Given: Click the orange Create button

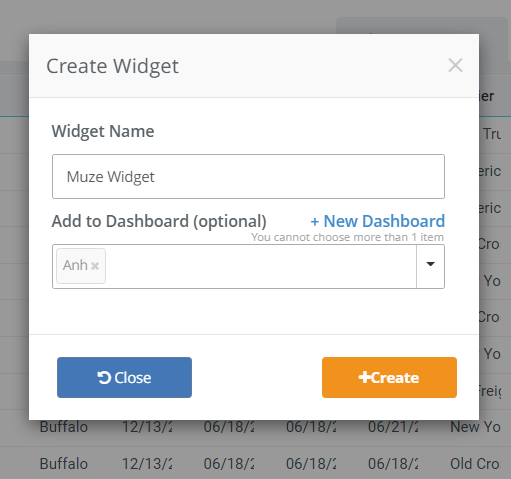Looking at the screenshot, I should 389,377.
